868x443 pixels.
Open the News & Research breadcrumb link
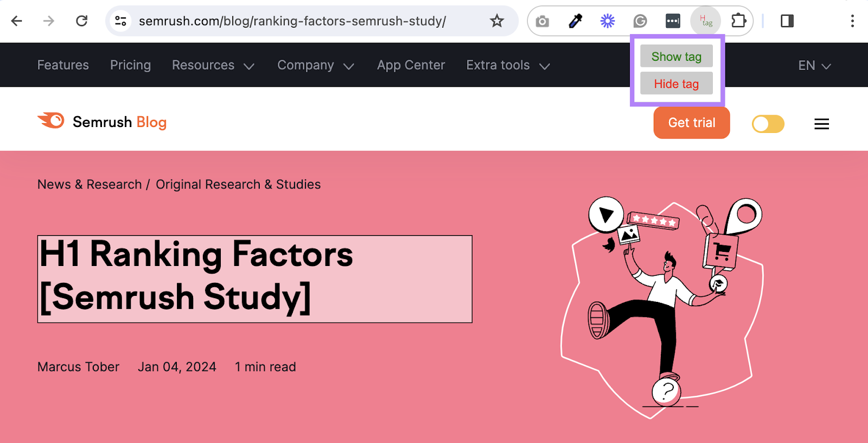click(90, 185)
